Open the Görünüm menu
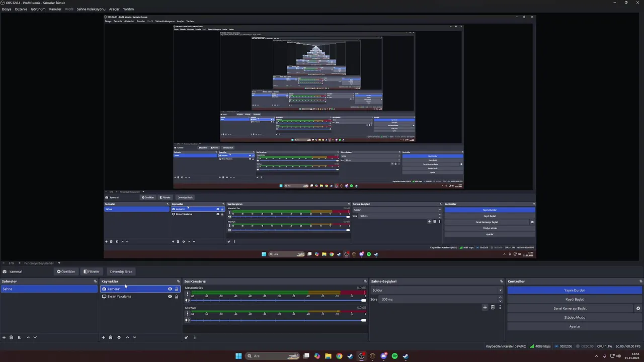The height and width of the screenshot is (362, 644). 38,9
